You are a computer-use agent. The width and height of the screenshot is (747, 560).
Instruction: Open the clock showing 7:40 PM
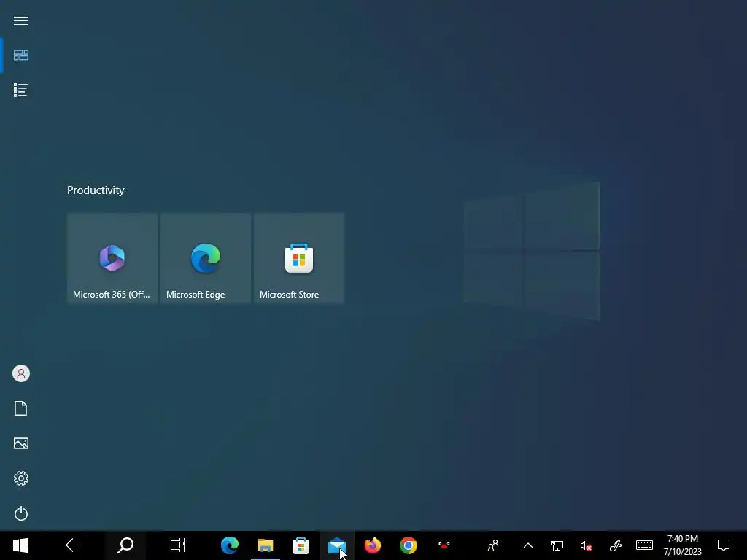point(683,545)
